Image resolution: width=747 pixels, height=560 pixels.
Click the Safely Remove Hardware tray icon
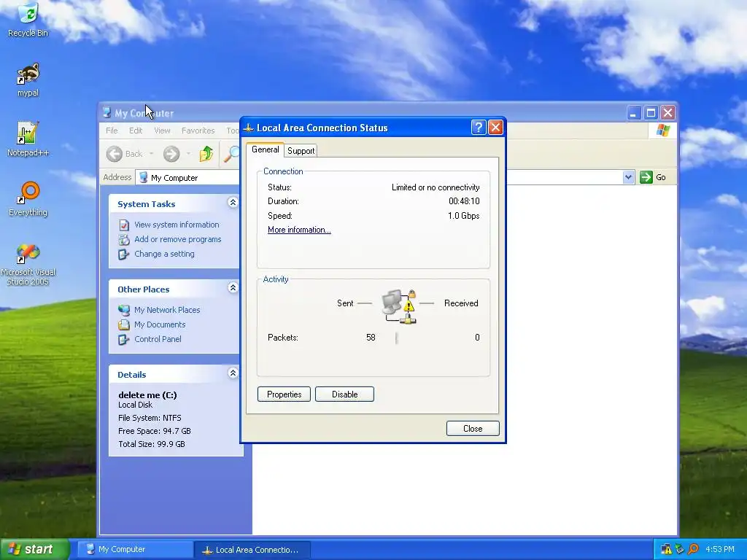click(680, 549)
